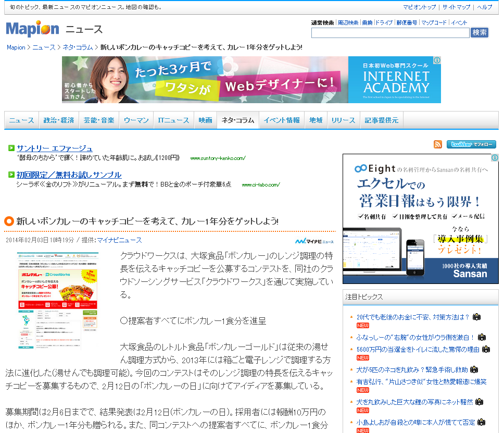Select イベント search mode
Image resolution: width=504 pixels, height=433 pixels.
click(459, 22)
